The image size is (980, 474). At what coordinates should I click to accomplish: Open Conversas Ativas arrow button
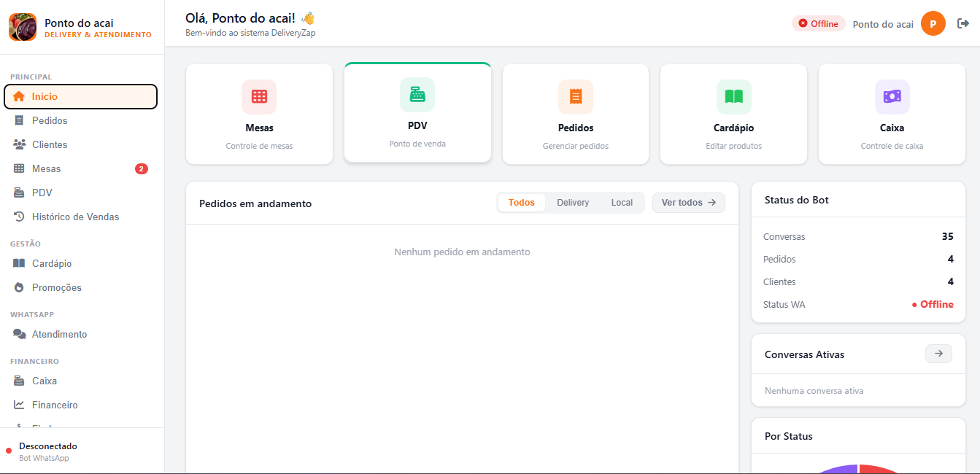[x=938, y=354]
